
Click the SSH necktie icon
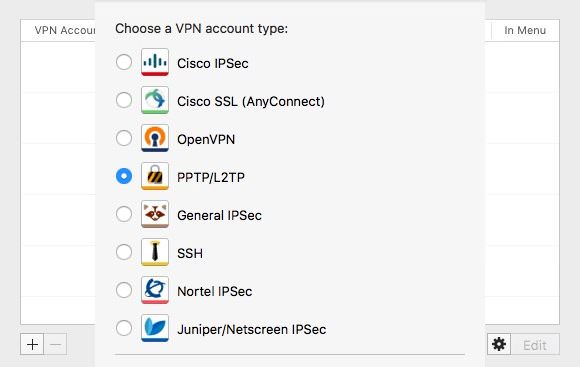click(155, 252)
